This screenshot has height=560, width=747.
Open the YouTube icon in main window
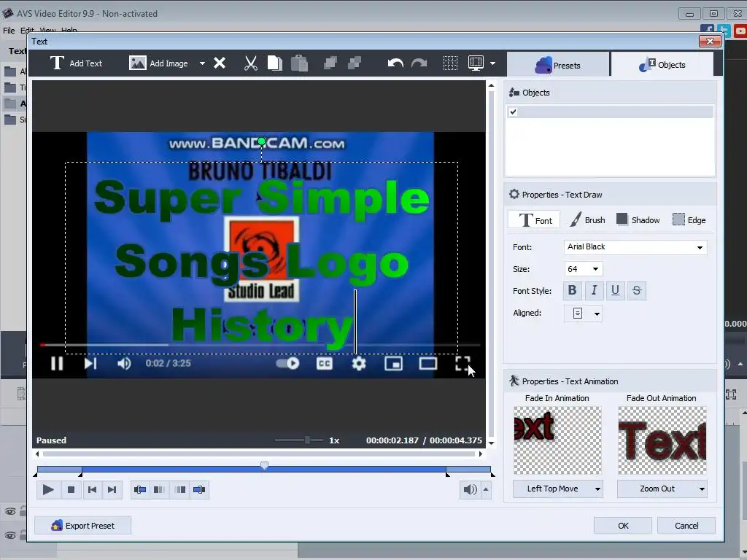741,31
